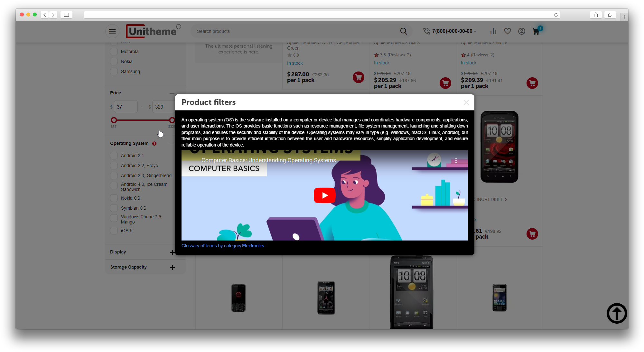
Task: Open the video's three-dot options menu
Action: 456,161
